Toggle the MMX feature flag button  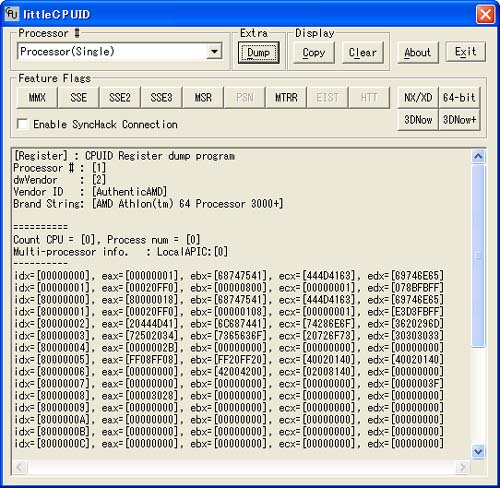coord(37,98)
